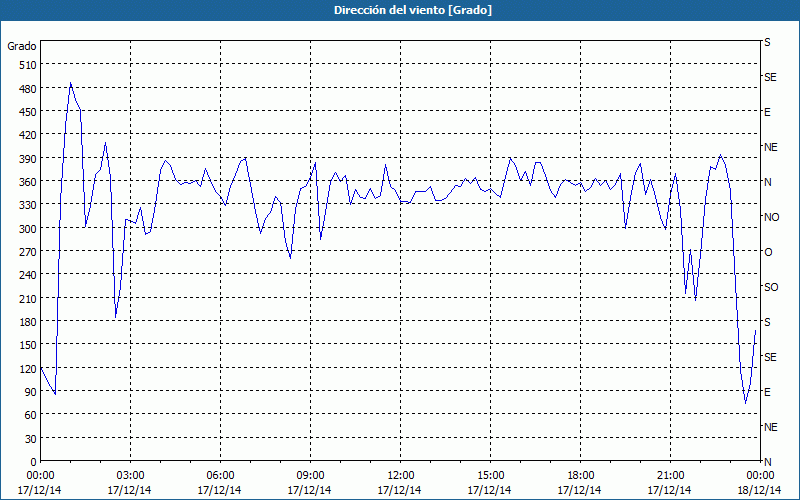Click the "SO" compass label on right axis
The height and width of the screenshot is (500, 800).
tap(771, 287)
